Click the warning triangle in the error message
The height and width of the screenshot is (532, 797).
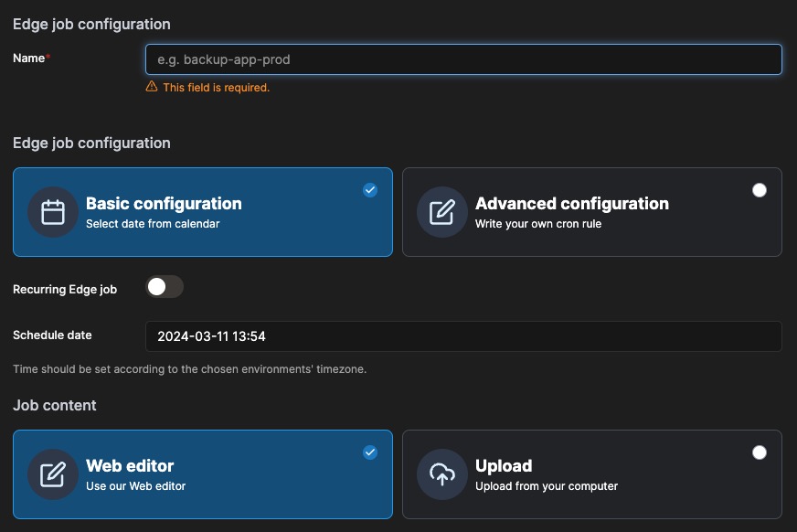click(x=151, y=88)
